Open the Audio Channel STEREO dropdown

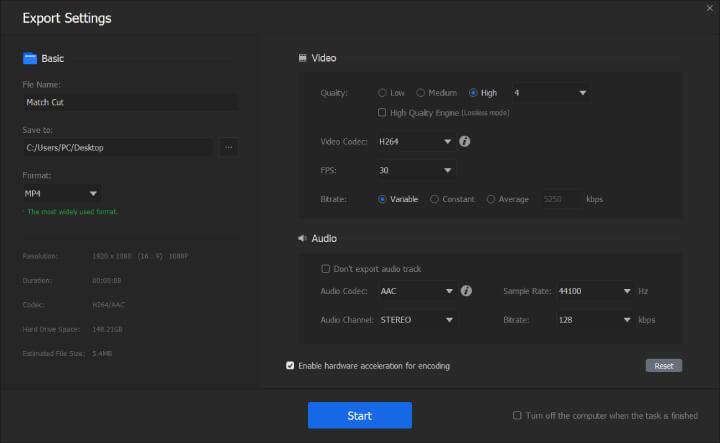click(417, 320)
